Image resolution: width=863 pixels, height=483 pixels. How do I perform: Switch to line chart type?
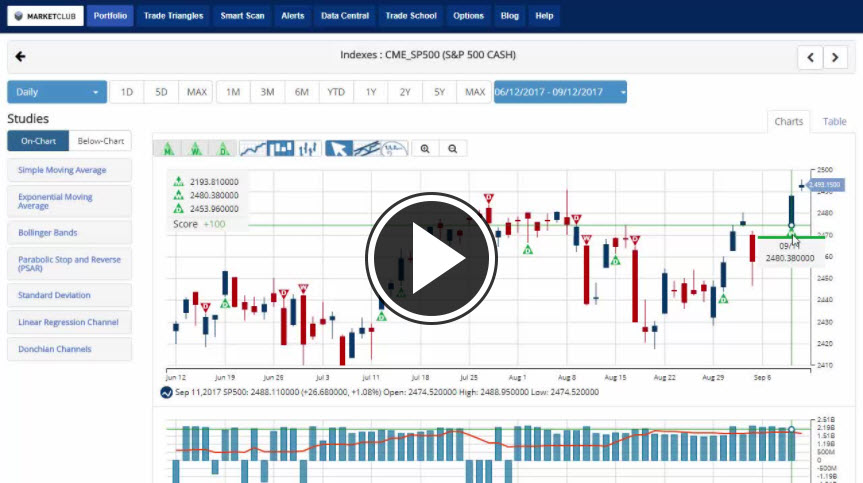(254, 149)
